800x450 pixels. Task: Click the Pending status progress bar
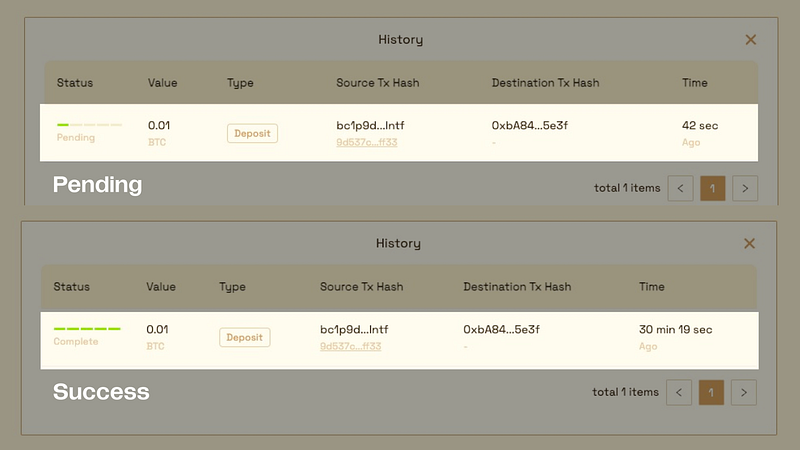[89, 124]
